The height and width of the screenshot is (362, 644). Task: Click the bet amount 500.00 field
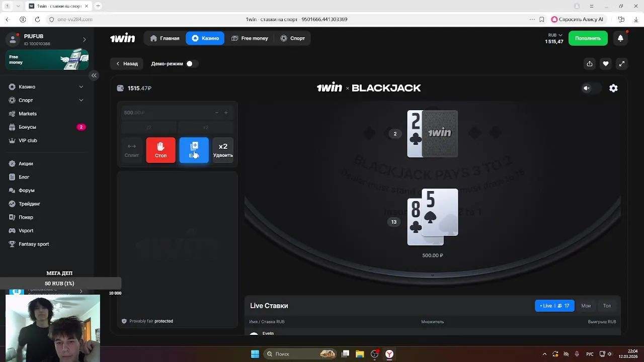point(166,113)
